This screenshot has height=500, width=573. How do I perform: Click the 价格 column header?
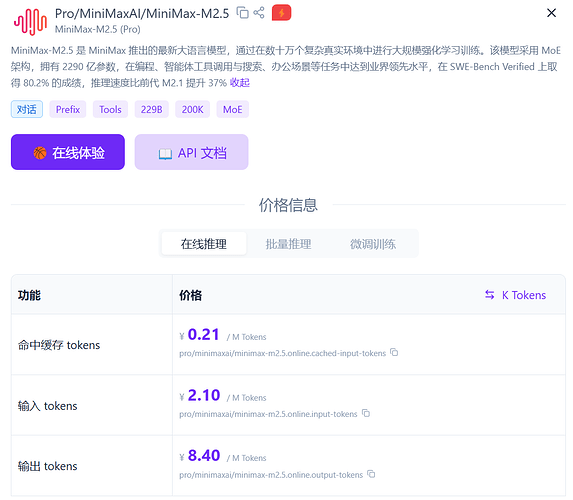click(x=190, y=295)
